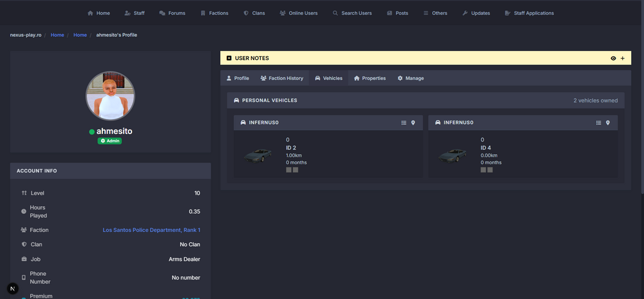Click the ahmesito username heading
Viewport: 644px width, 299px height.
[x=114, y=131]
